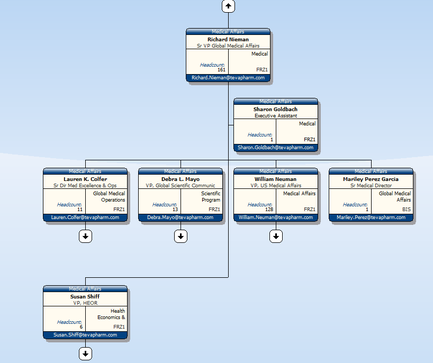This screenshot has height=363, width=433.
Task: Select the Richard Nieman name
Action: coord(228,39)
